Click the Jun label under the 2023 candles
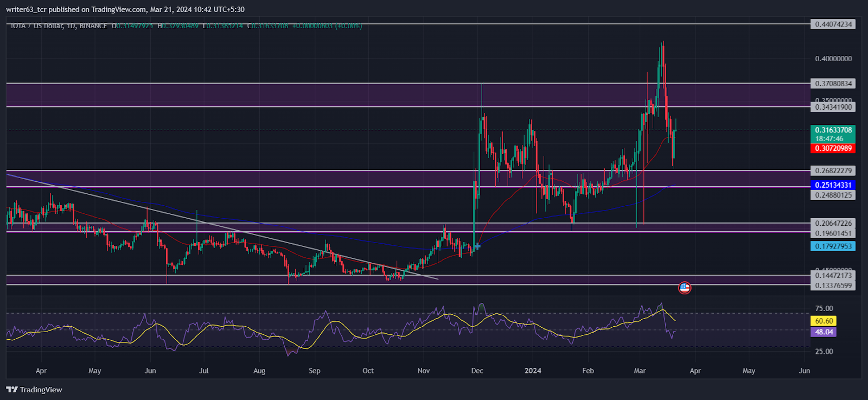The width and height of the screenshot is (868, 400). click(150, 371)
